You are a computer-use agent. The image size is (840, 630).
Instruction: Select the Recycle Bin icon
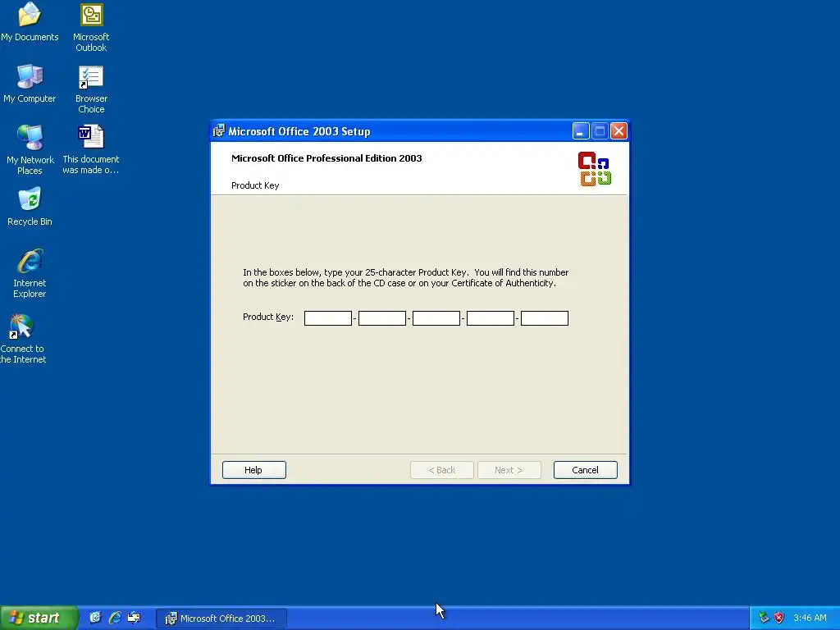[x=30, y=206]
